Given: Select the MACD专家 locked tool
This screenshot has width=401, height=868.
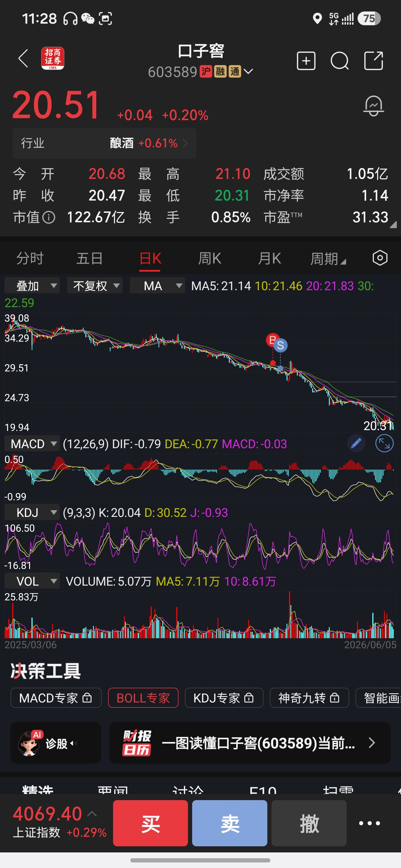Looking at the screenshot, I should [56, 697].
